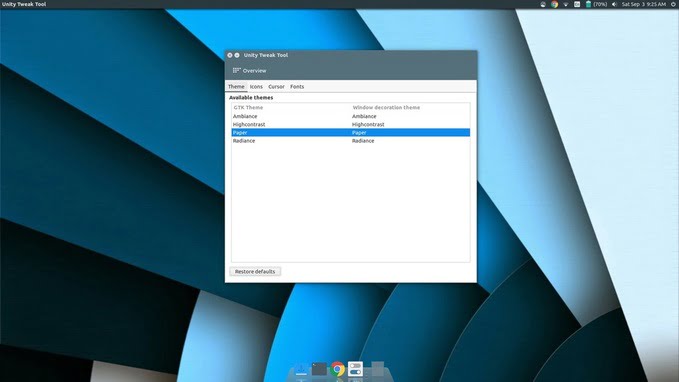
Task: Switch to the Theme tab
Action: [236, 87]
